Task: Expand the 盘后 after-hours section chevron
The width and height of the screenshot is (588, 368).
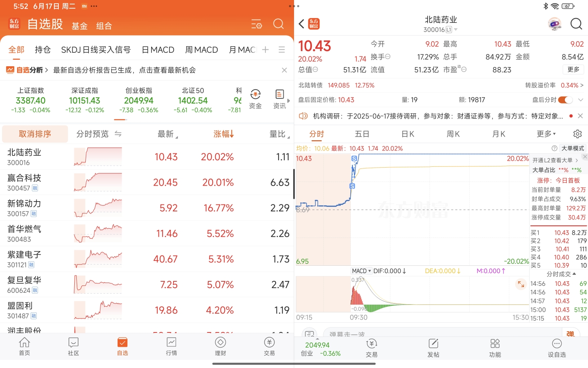Action: [x=581, y=100]
